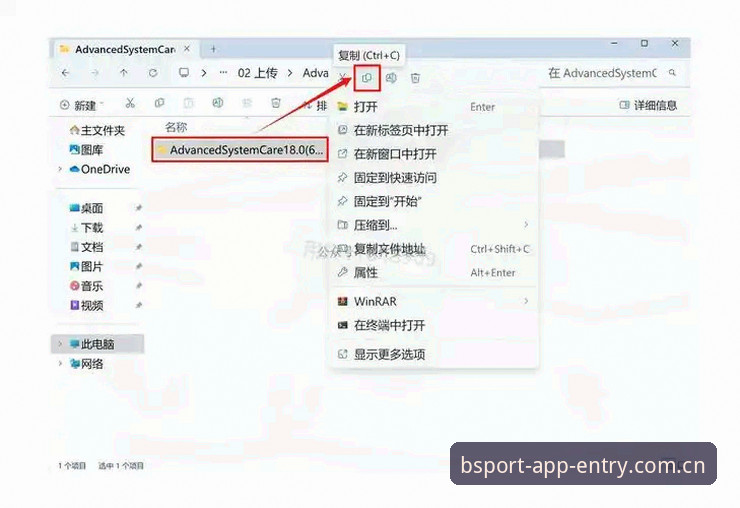Open 视频 in the sidebar

tap(86, 305)
